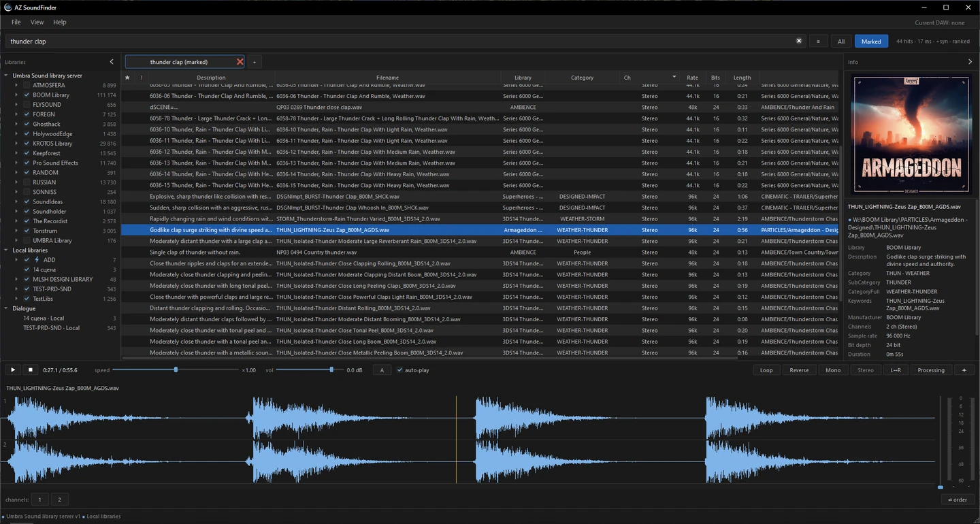Click the exclamation mark column header
980x524 pixels.
[142, 78]
